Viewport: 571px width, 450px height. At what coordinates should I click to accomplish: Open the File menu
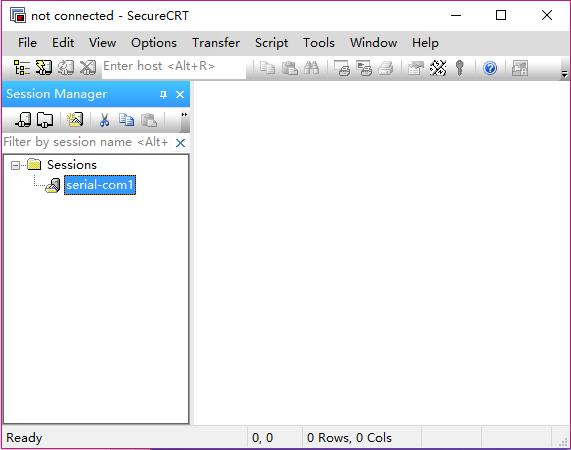click(x=27, y=43)
